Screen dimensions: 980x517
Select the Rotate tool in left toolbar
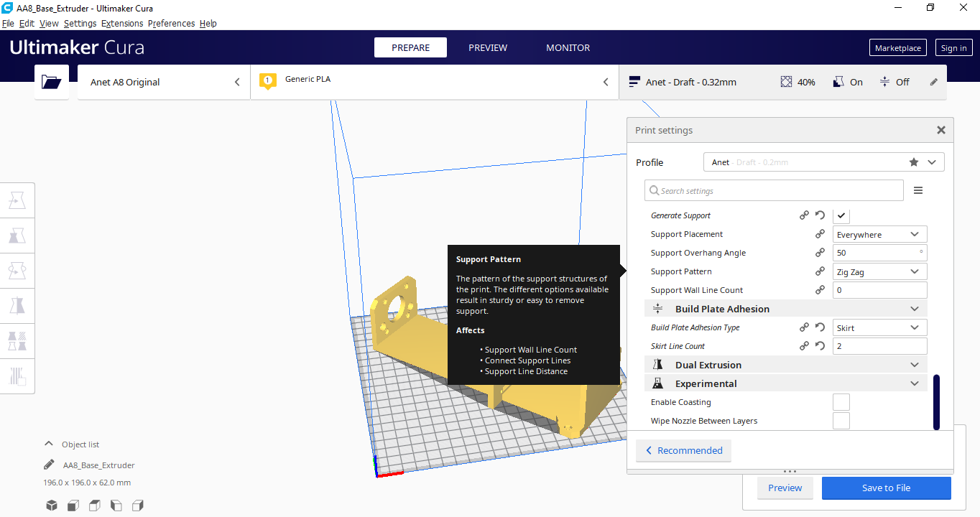coord(17,271)
